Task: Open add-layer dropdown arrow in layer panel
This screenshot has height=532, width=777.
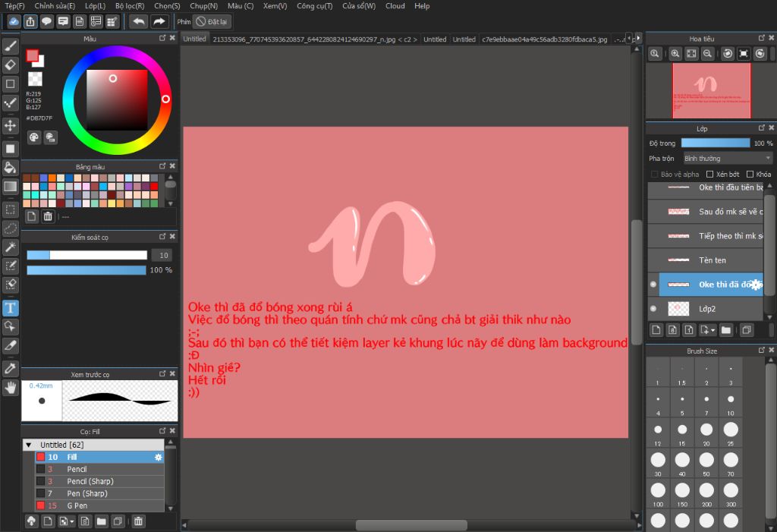Action: tap(713, 329)
